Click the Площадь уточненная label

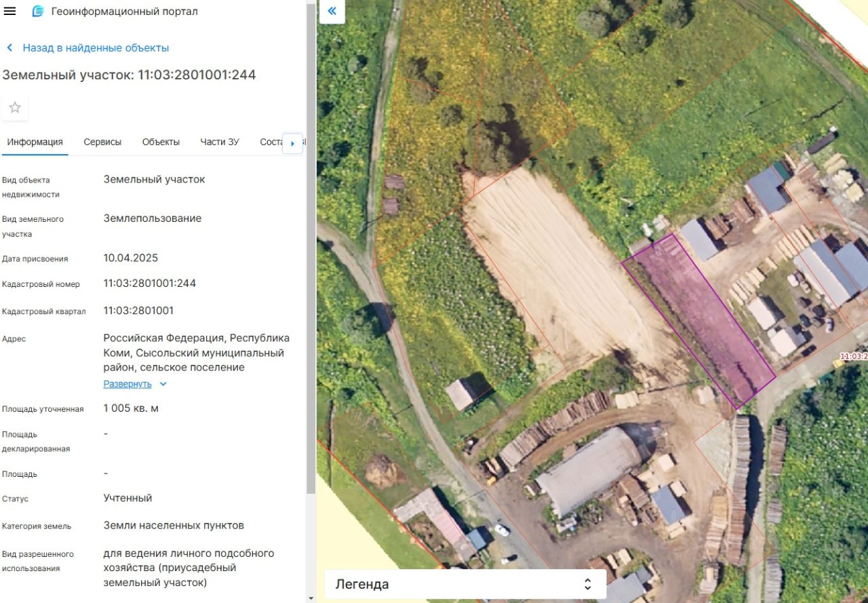[43, 409]
